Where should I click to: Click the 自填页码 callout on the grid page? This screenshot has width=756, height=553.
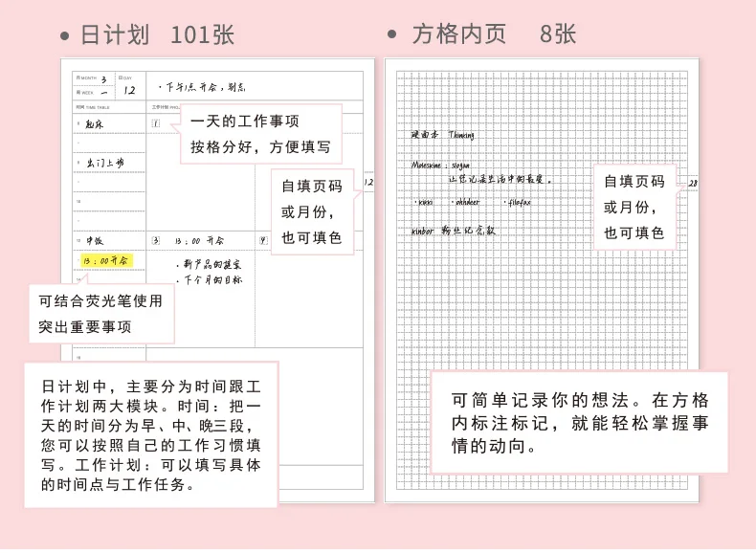(x=634, y=207)
